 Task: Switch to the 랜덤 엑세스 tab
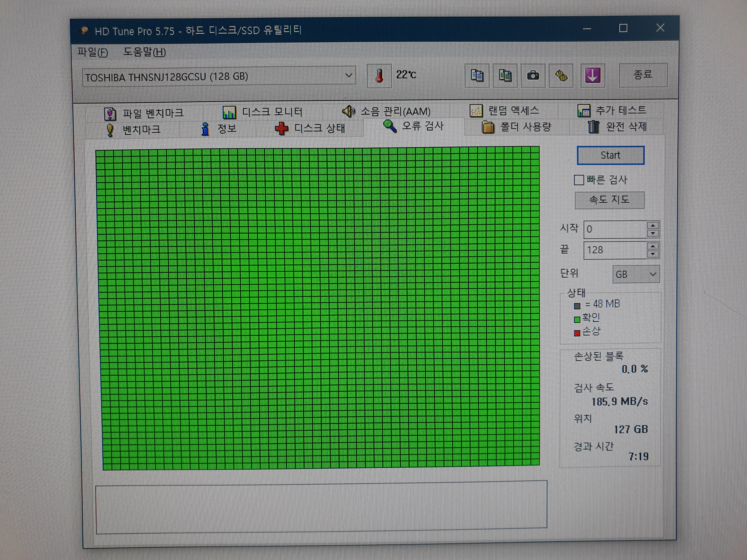pos(504,110)
